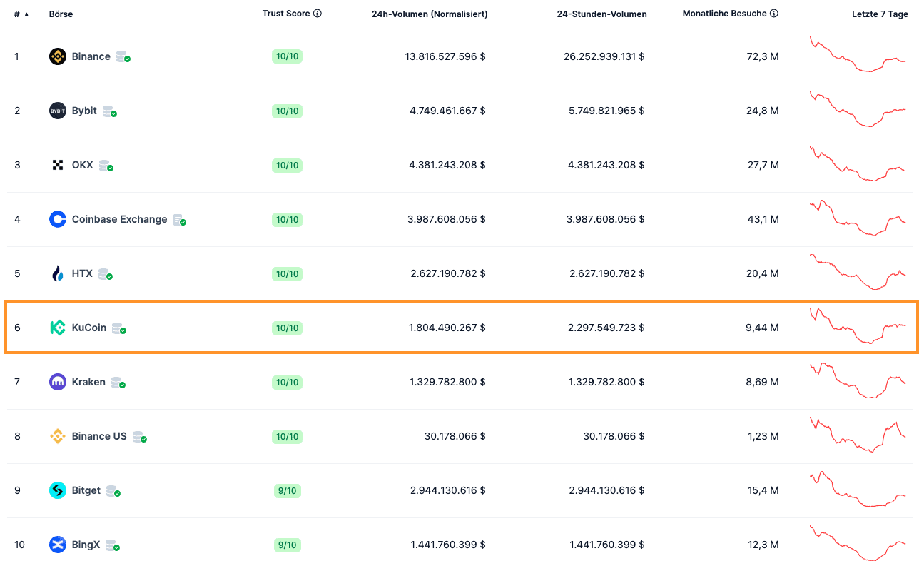Open HTX's 7-day sparkline chart
Image resolution: width=924 pixels, height=566 pixels.
[x=858, y=272]
